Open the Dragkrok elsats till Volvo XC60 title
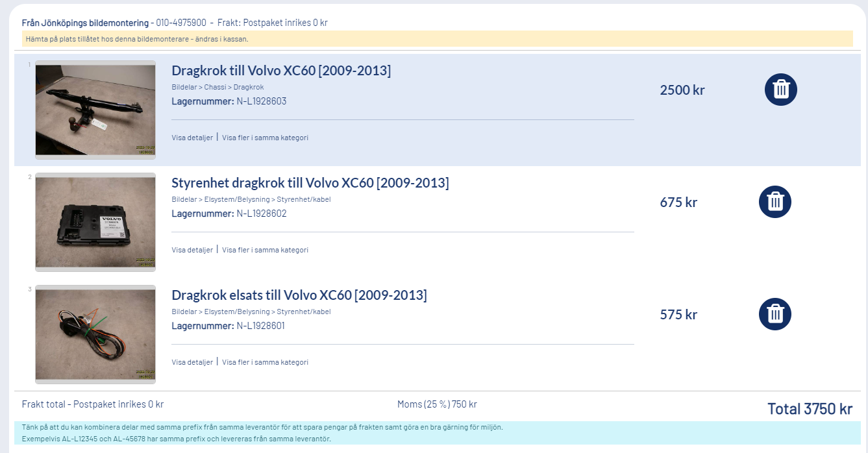 pos(299,295)
